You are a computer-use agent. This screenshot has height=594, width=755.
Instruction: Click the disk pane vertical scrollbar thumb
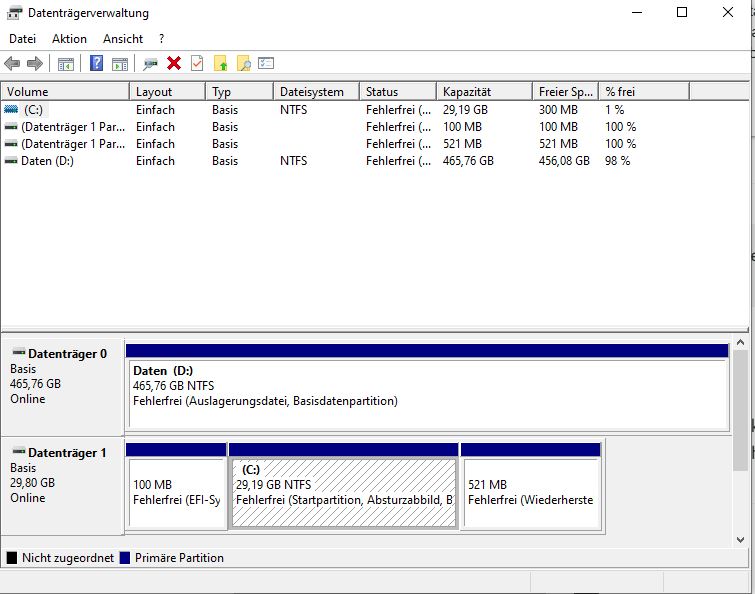tap(741, 410)
